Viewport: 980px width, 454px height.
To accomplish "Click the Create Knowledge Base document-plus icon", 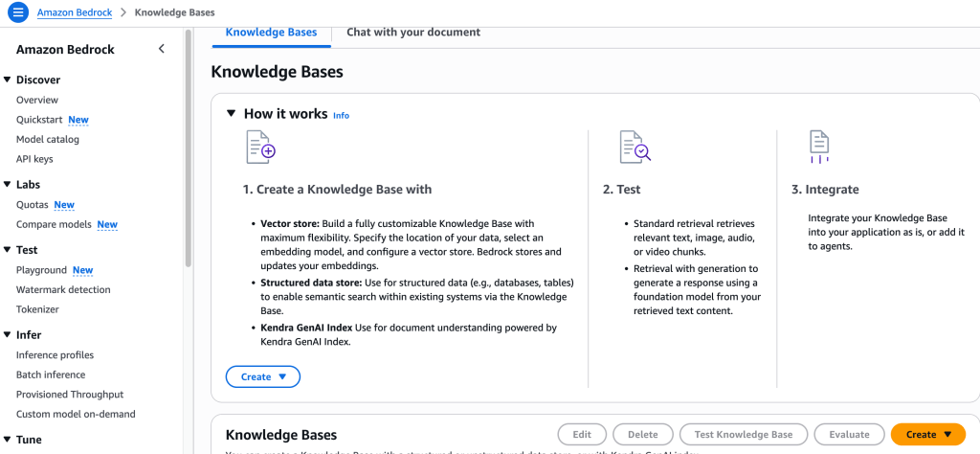I will click(260, 148).
